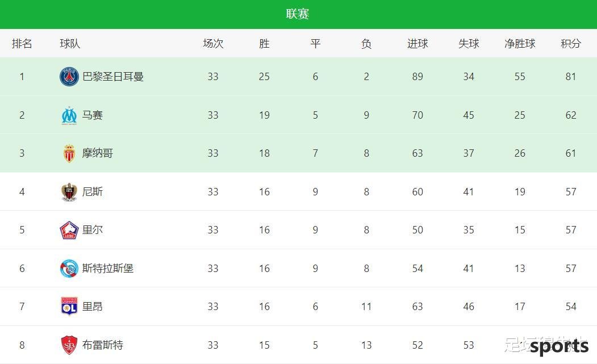Sort by the 净胜球 column header
The height and width of the screenshot is (364, 597).
(520, 43)
